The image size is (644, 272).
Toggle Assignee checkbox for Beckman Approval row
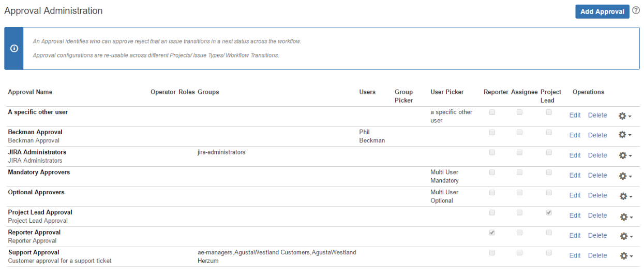click(x=519, y=132)
